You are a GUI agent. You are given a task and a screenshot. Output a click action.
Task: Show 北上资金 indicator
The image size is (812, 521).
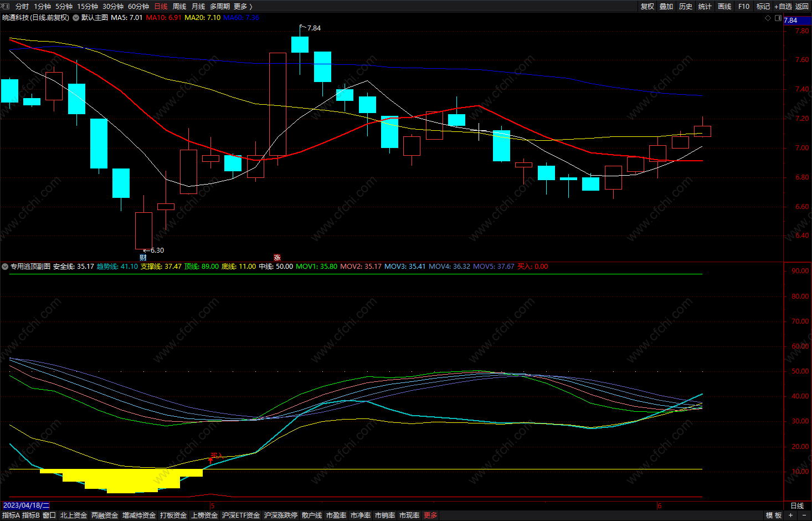pos(74,515)
